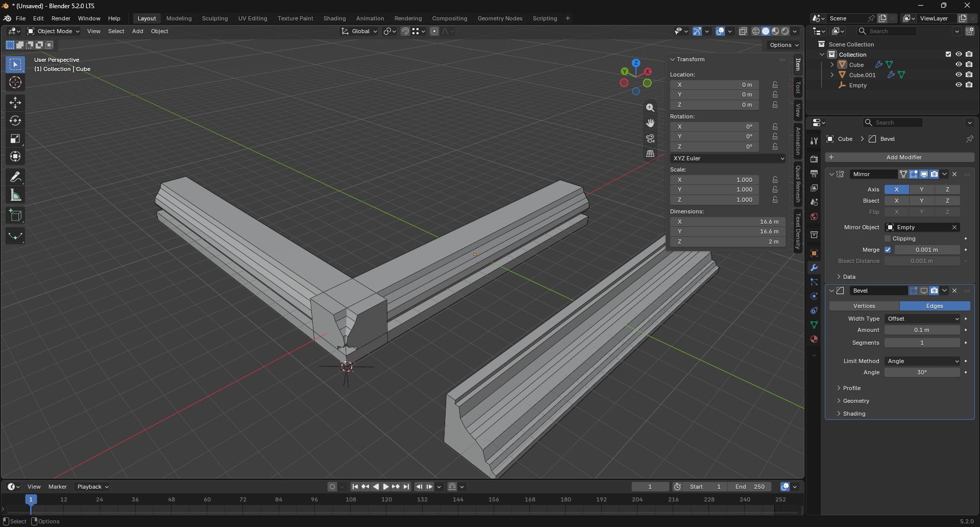
Task: Open the Object Data properties tab icon
Action: [x=814, y=325]
